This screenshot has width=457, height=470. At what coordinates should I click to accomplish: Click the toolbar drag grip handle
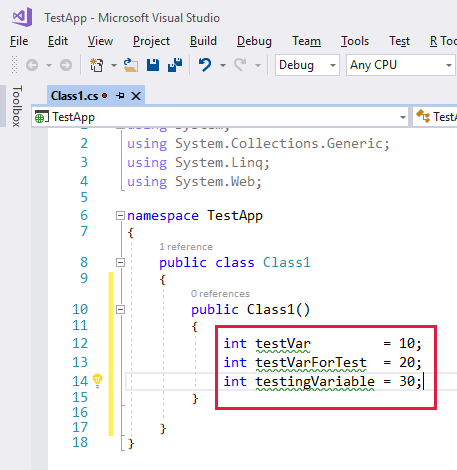14,65
